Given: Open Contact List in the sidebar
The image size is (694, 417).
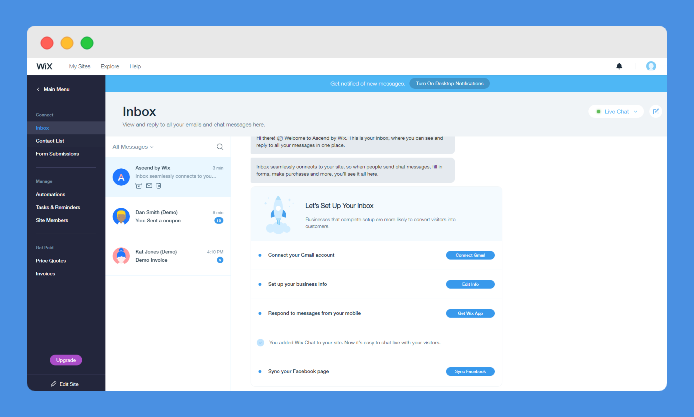Looking at the screenshot, I should pos(50,141).
